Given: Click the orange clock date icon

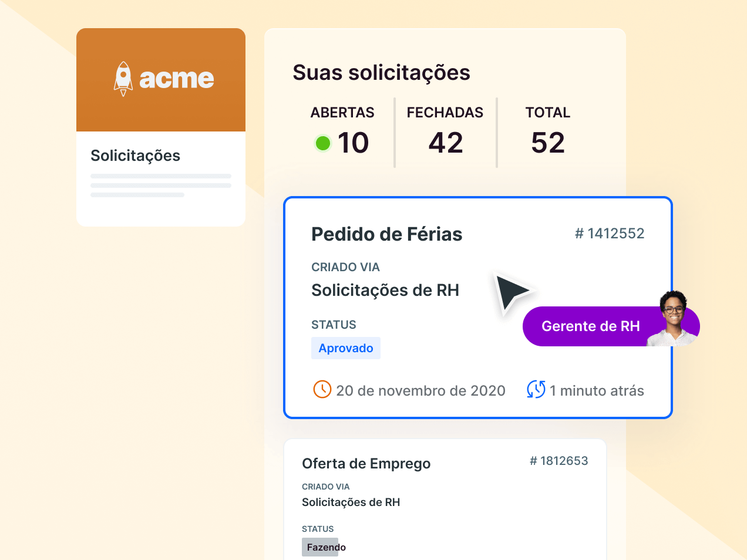Looking at the screenshot, I should tap(322, 389).
